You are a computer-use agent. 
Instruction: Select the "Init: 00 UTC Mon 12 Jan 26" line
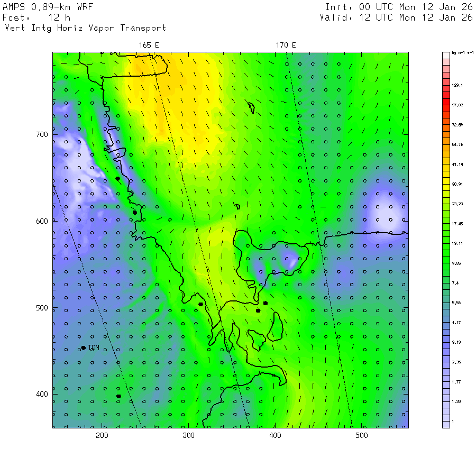point(399,7)
